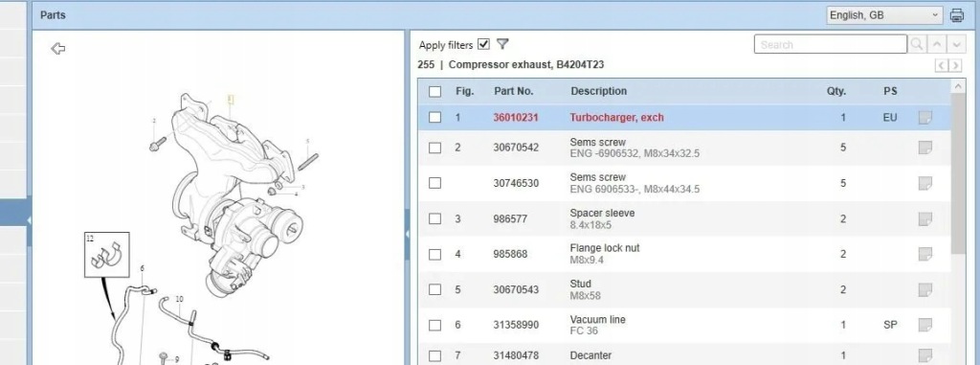Click the parts list vertical scrollbar thumb
The width and height of the screenshot is (980, 365).
pos(957,173)
